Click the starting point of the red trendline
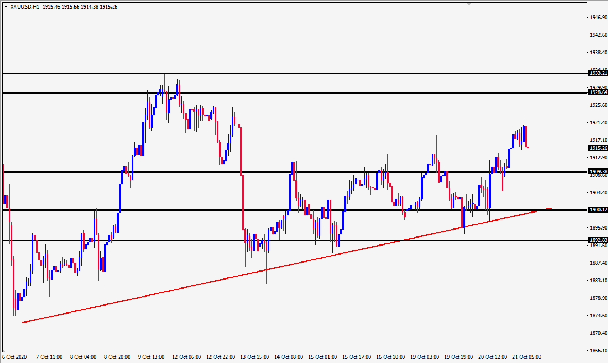The width and height of the screenshot is (608, 364). point(22,323)
